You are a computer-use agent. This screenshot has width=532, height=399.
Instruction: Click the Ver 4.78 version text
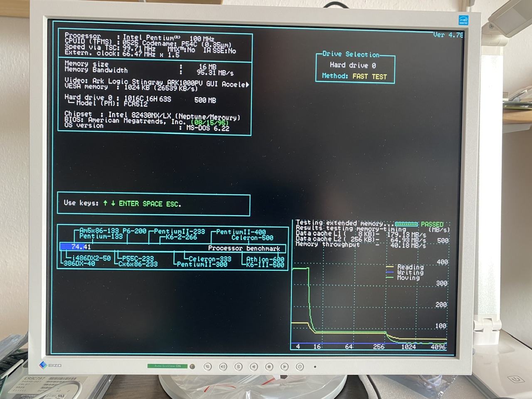click(x=448, y=34)
